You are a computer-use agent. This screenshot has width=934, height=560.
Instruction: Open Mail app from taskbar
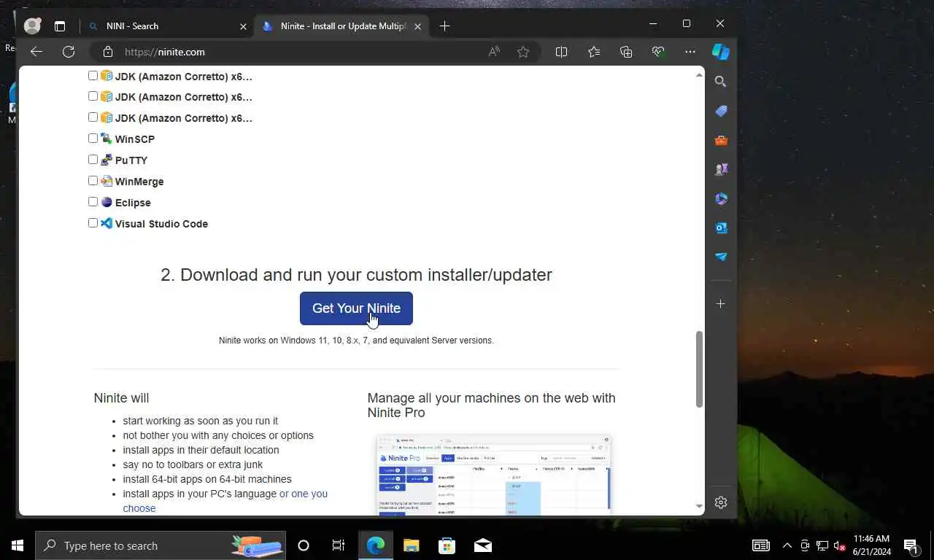[483, 545]
